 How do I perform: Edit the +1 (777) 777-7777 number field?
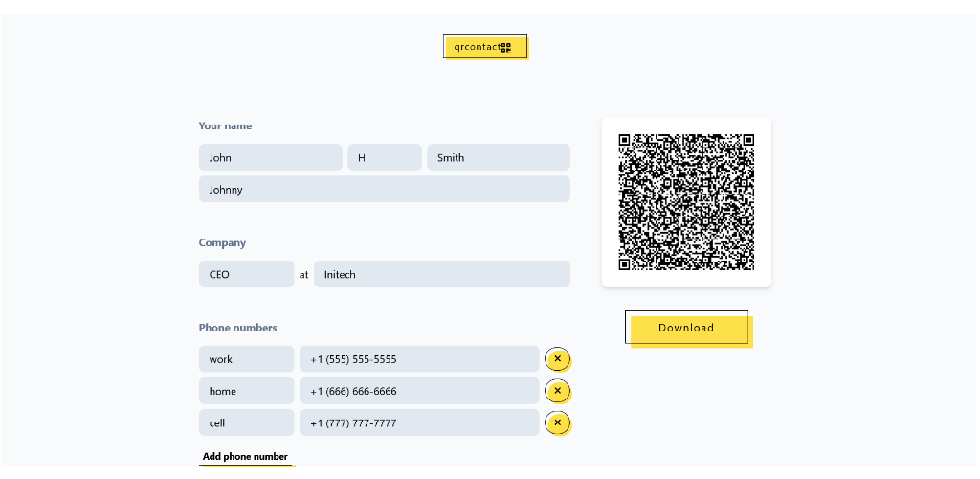(419, 423)
